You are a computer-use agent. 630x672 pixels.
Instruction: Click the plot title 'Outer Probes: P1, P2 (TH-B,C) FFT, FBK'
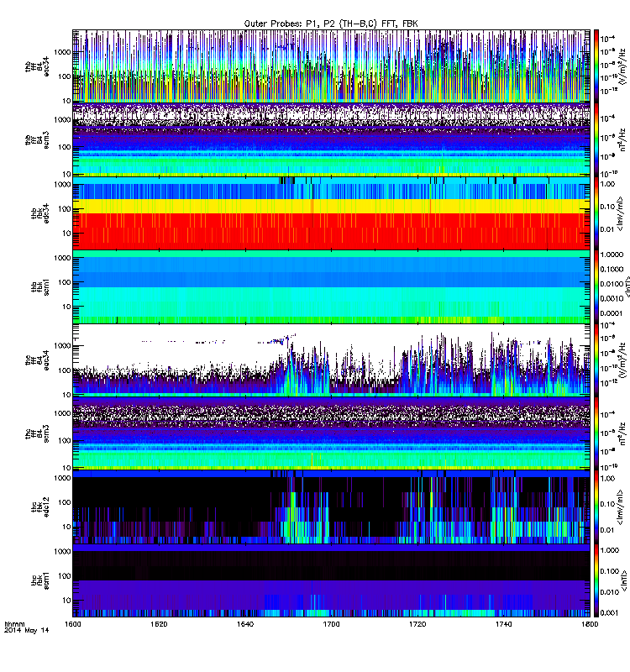pos(330,24)
